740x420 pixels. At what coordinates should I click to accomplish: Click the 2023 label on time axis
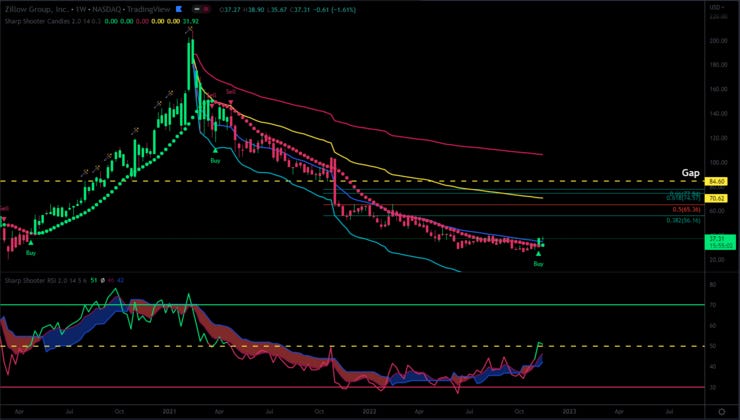(x=569, y=412)
